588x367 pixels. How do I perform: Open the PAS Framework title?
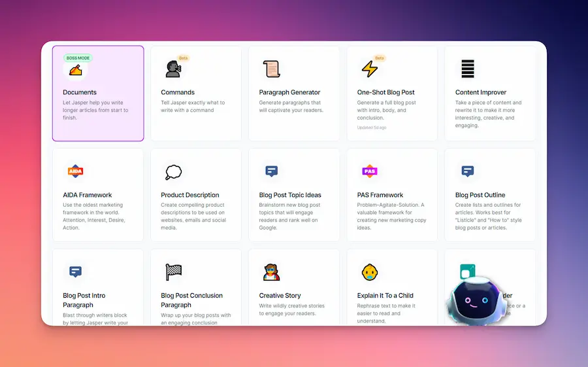click(380, 195)
